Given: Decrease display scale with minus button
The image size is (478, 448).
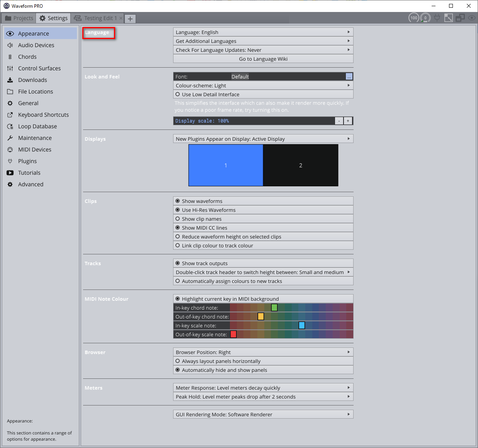Looking at the screenshot, I should pyautogui.click(x=339, y=121).
